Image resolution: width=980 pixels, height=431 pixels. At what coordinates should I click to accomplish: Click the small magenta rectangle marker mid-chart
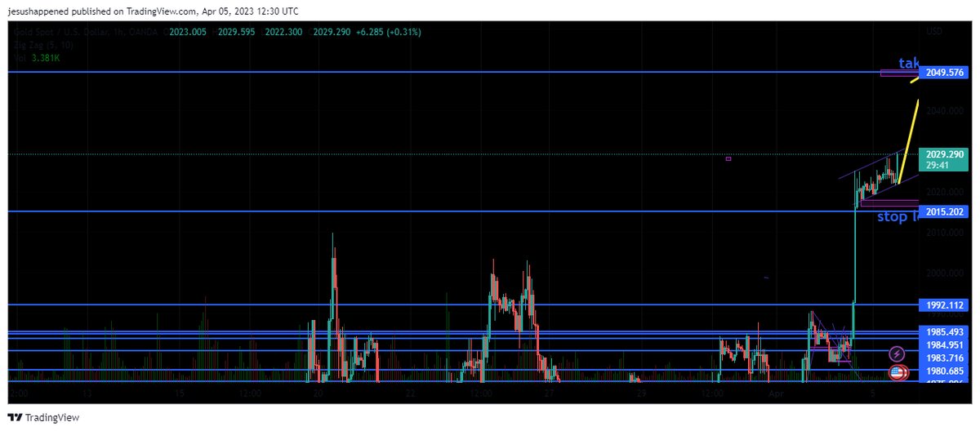coord(728,158)
